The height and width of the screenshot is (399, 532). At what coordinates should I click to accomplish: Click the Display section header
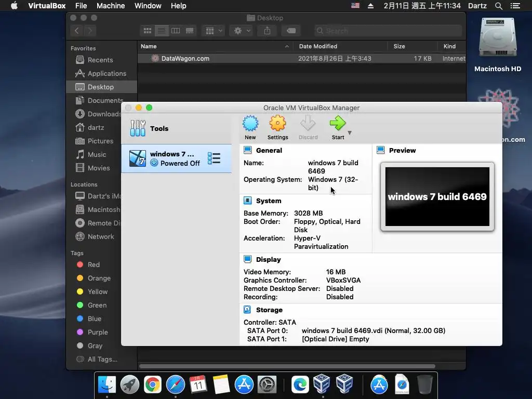point(268,260)
